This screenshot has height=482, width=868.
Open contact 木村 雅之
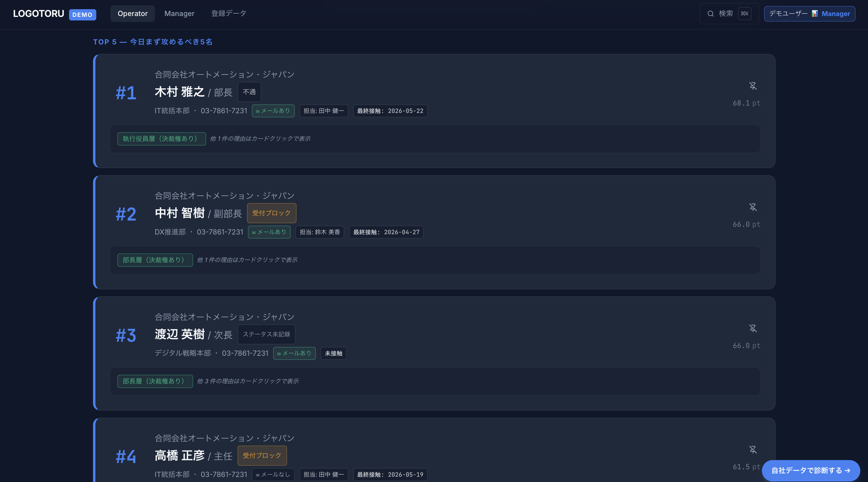tap(180, 92)
